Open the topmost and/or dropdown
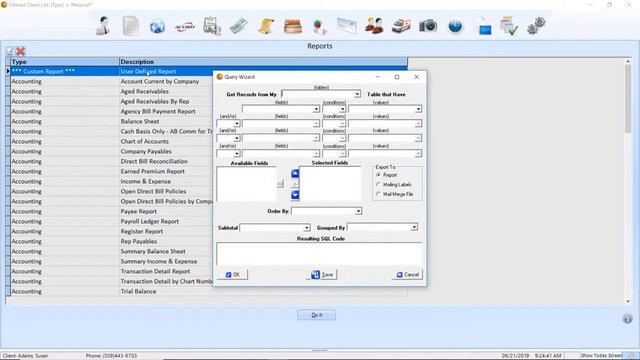 tap(237, 124)
